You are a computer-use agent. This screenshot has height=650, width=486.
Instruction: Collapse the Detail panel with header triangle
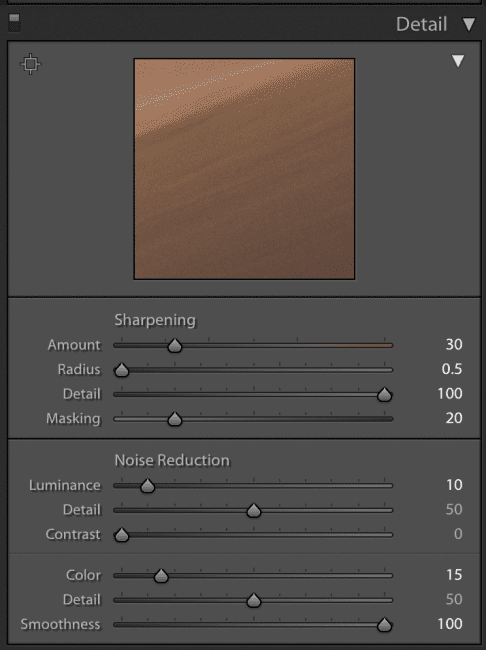pos(469,24)
